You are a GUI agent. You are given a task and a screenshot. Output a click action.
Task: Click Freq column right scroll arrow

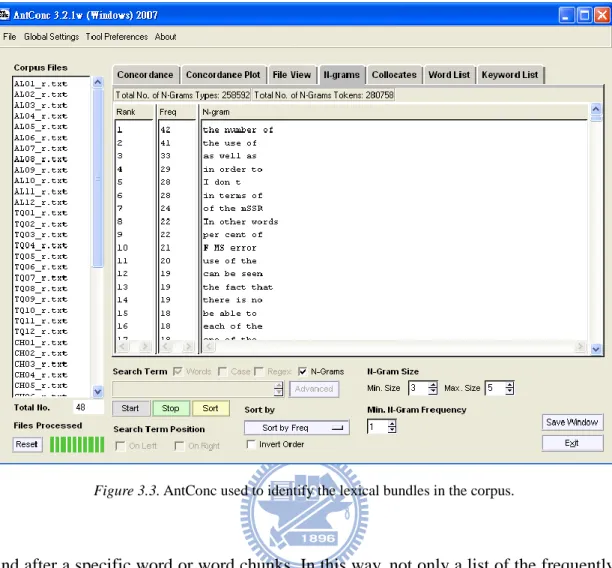click(188, 346)
